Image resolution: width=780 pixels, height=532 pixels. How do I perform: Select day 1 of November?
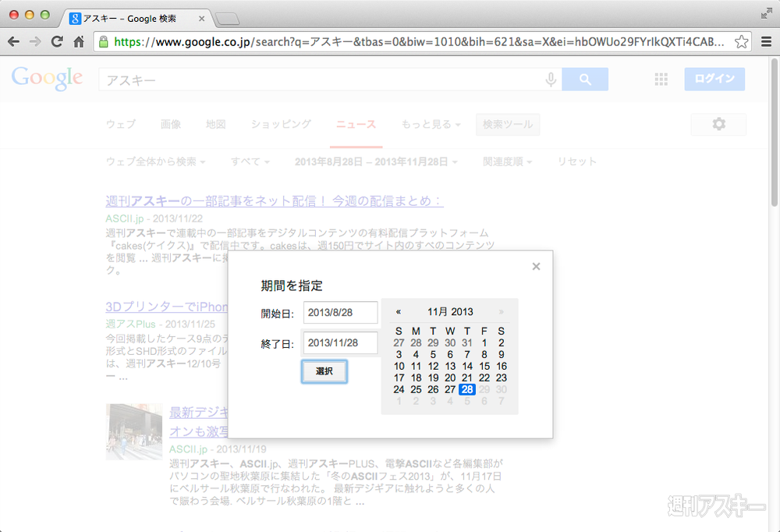(x=484, y=343)
